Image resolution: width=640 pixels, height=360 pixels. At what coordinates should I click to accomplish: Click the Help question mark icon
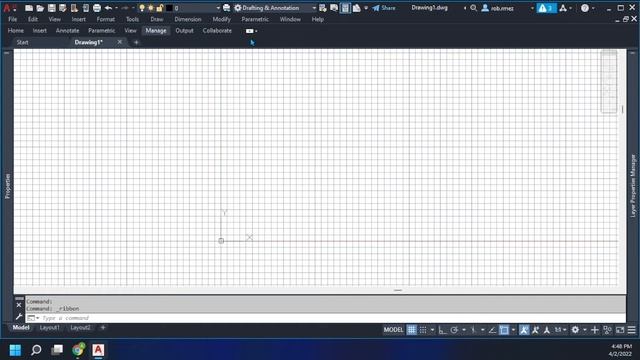pyautogui.click(x=585, y=8)
